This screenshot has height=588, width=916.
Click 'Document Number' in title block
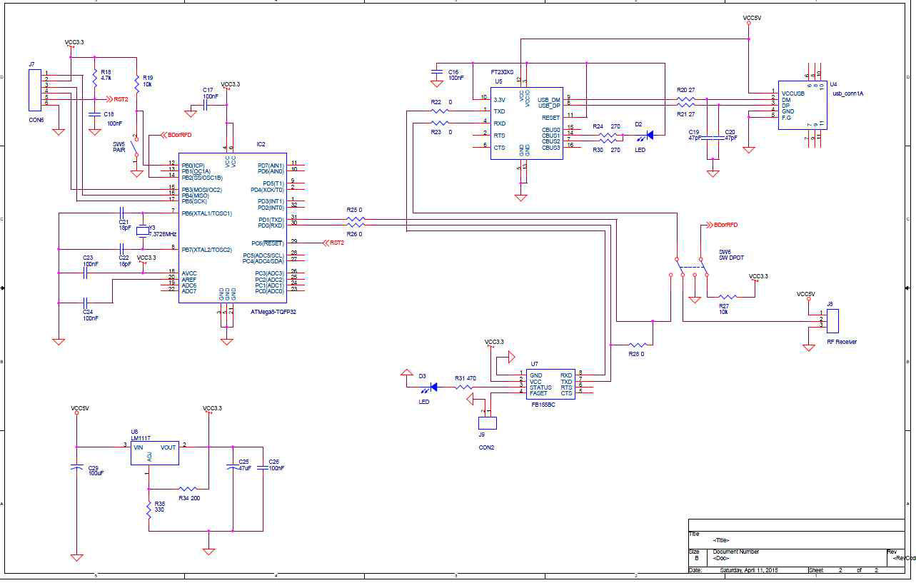coord(736,552)
